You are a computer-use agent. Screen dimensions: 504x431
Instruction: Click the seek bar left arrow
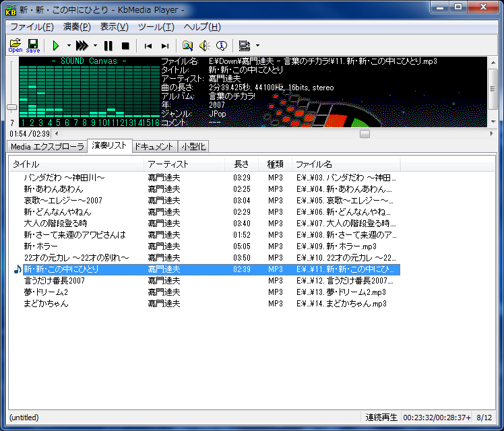[x=57, y=133]
